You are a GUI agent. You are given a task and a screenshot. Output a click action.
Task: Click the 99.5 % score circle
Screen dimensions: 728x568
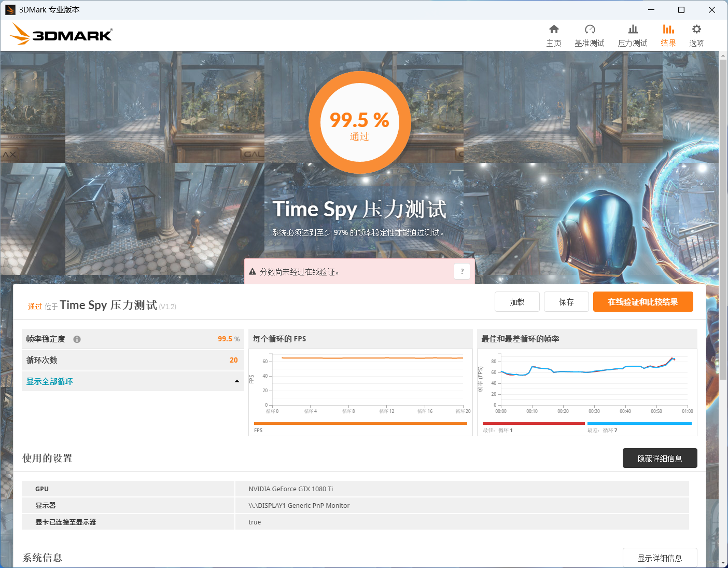[360, 123]
